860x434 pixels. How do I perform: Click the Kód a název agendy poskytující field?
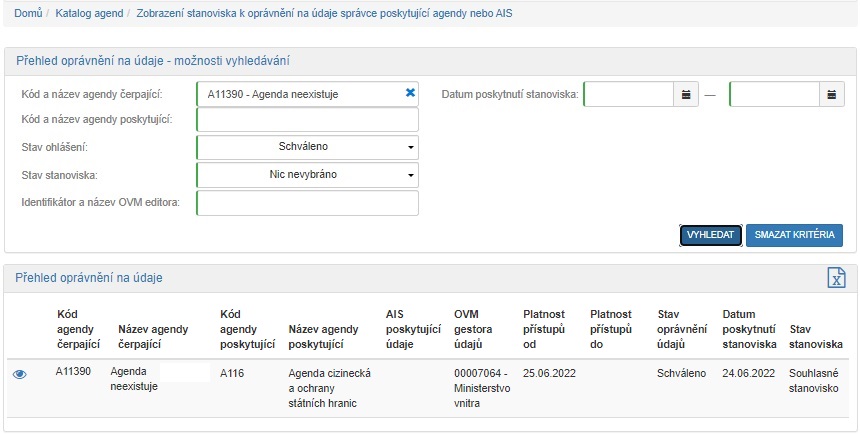308,120
